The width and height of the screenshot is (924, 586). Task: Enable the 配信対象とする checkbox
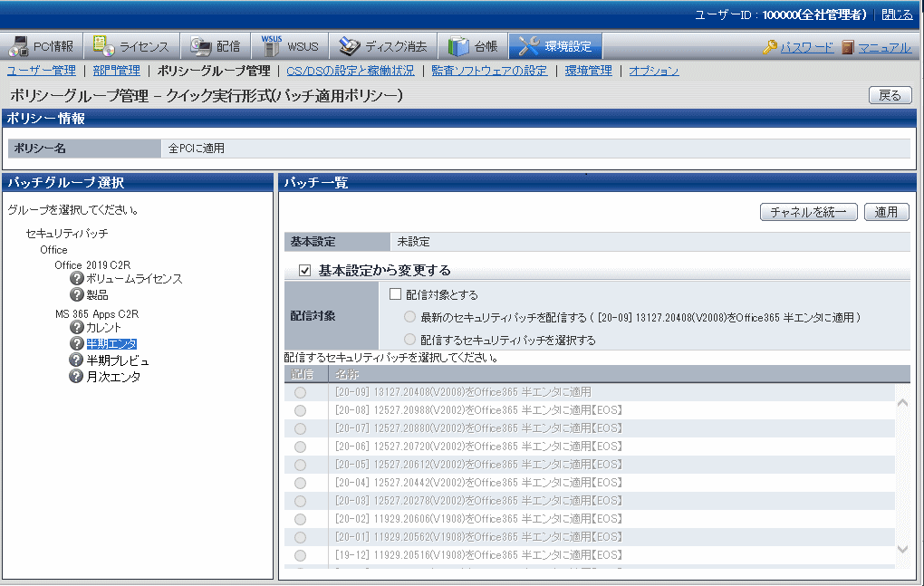click(395, 294)
